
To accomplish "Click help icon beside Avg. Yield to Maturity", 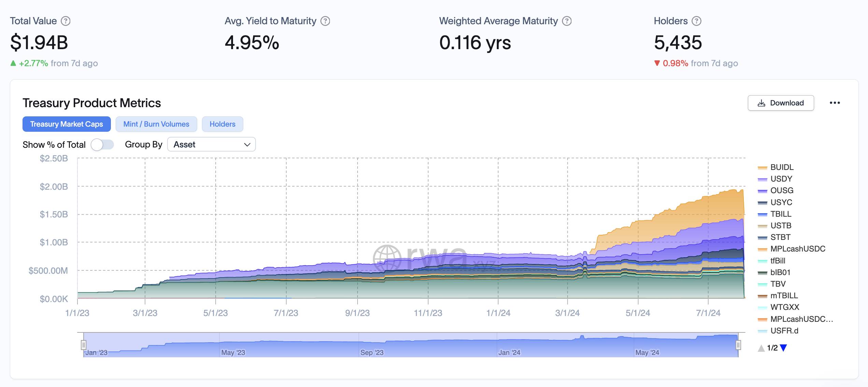I will pos(325,21).
